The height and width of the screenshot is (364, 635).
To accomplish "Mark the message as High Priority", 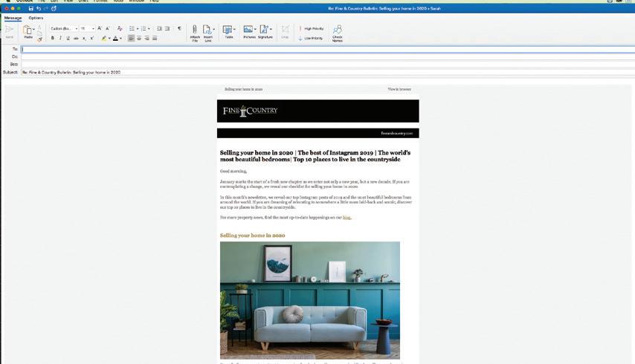I will (x=312, y=29).
